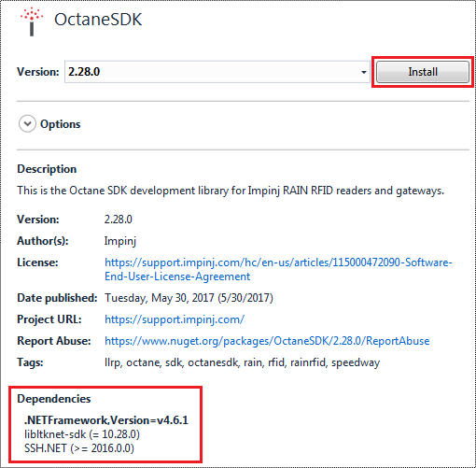This screenshot has width=476, height=468.
Task: Click the tags list starting with llrp
Action: pos(242,362)
